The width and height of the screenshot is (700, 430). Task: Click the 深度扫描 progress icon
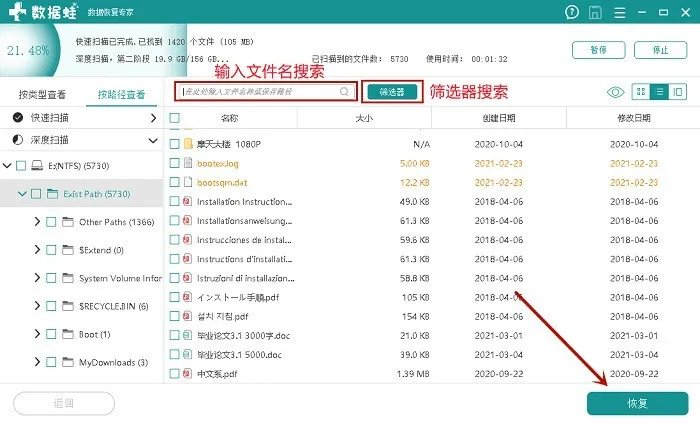coord(18,140)
